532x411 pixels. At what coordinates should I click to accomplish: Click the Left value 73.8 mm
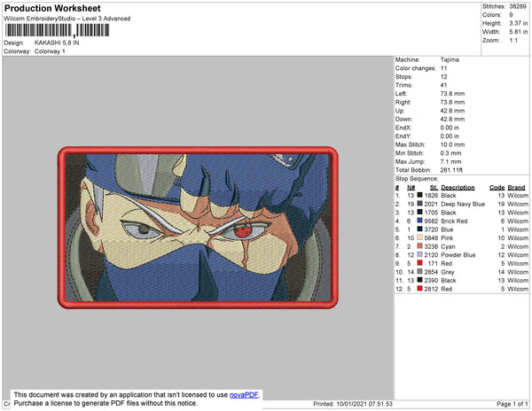pos(452,94)
